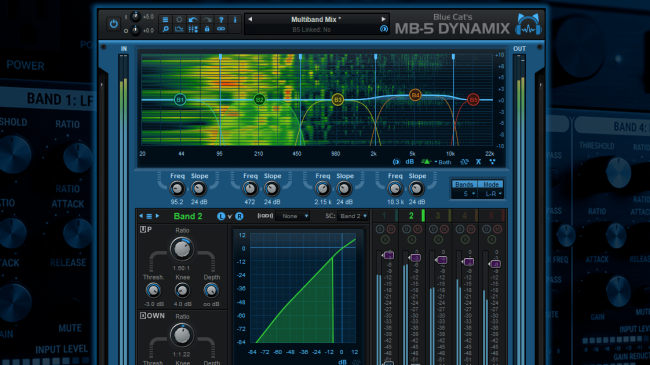Show plugin info via the i icon
Image resolution: width=650 pixels, height=365 pixels.
[235, 19]
